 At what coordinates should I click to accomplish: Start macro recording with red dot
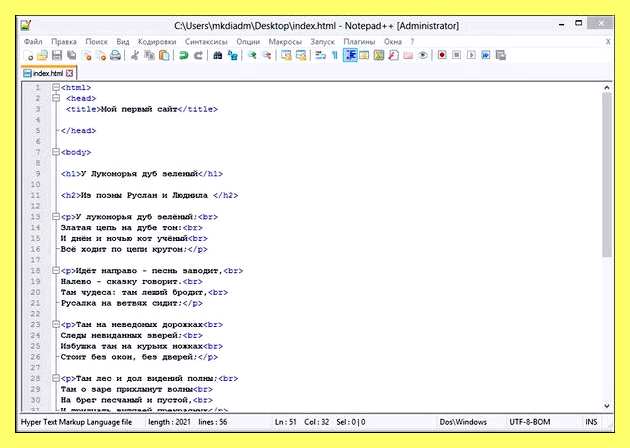(x=442, y=55)
